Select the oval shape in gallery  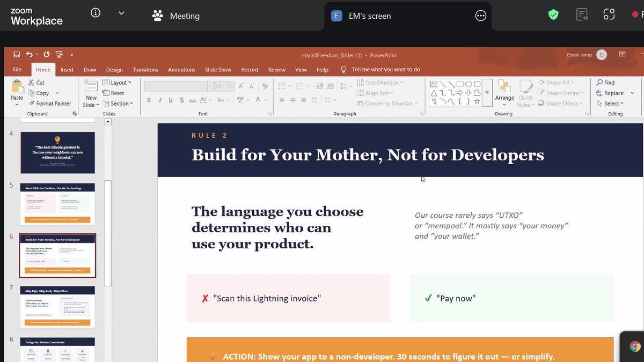point(469,84)
